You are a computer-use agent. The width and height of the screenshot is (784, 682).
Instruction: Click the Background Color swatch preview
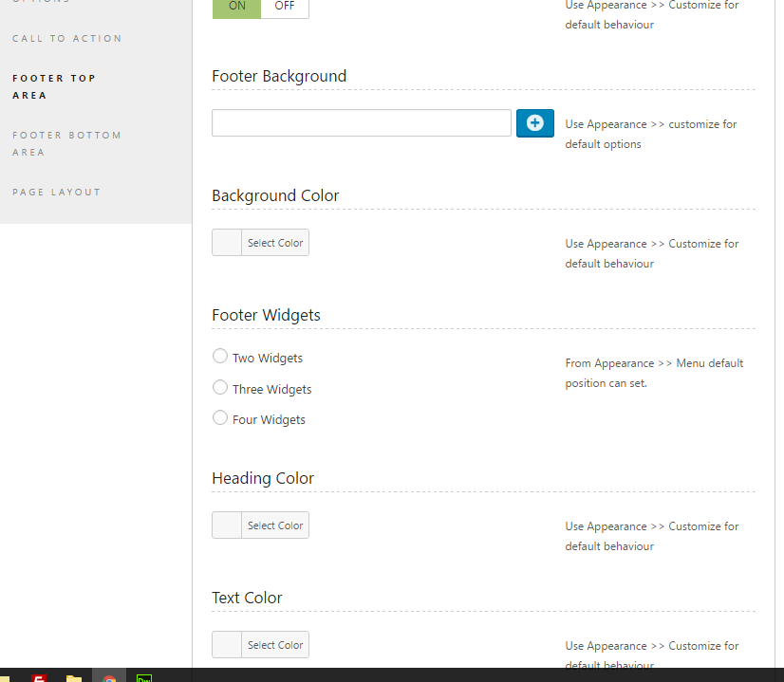coord(227,243)
